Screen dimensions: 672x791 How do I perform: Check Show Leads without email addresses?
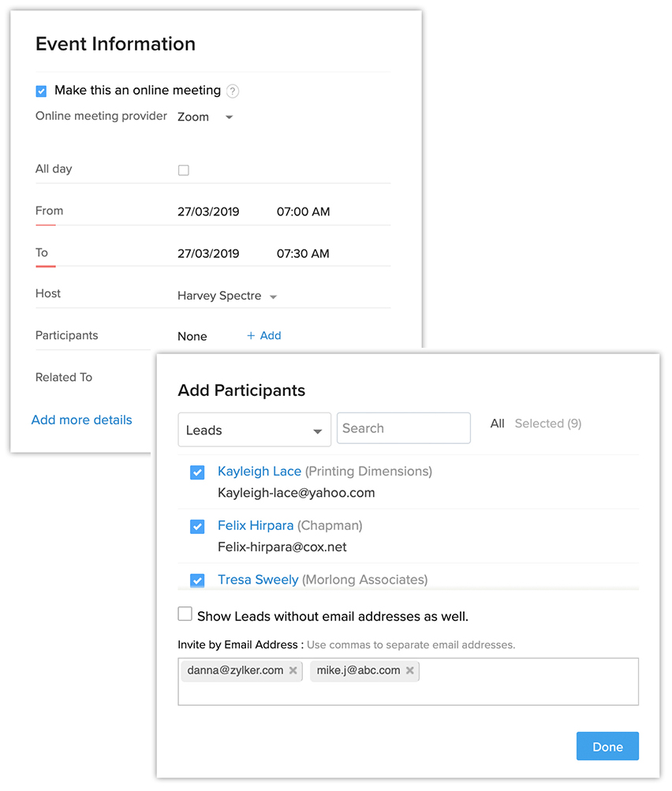[x=185, y=614]
